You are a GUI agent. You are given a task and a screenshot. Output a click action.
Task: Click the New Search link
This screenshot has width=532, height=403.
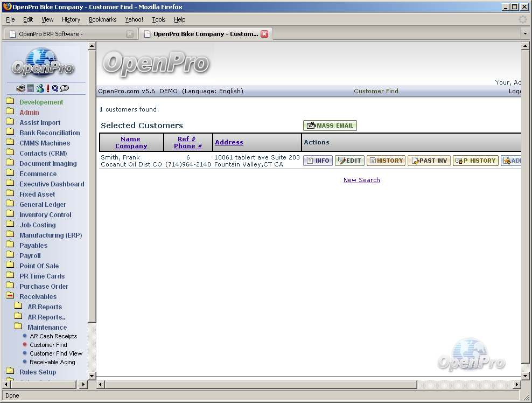pyautogui.click(x=361, y=180)
